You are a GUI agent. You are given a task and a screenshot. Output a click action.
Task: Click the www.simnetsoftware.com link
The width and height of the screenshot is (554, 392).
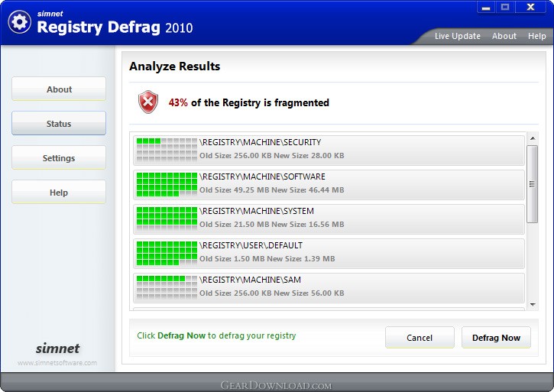tap(57, 363)
